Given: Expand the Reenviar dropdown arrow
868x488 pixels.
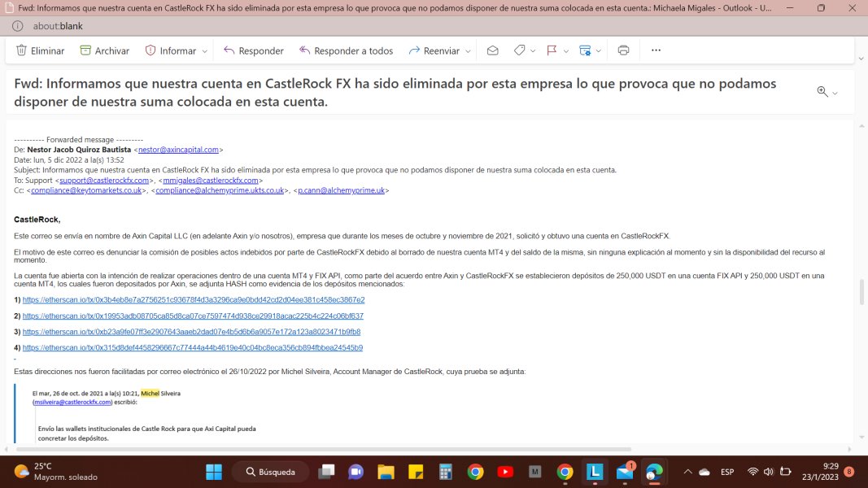Looking at the screenshot, I should point(468,51).
